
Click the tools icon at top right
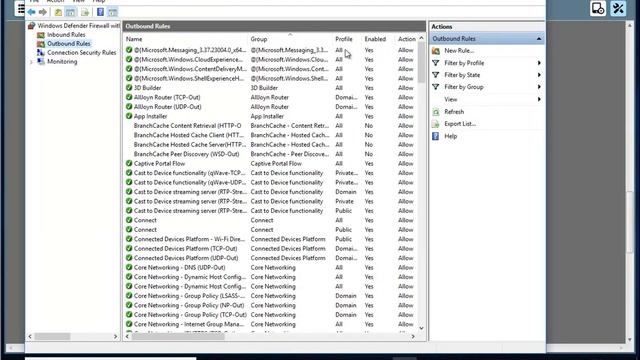click(x=618, y=8)
